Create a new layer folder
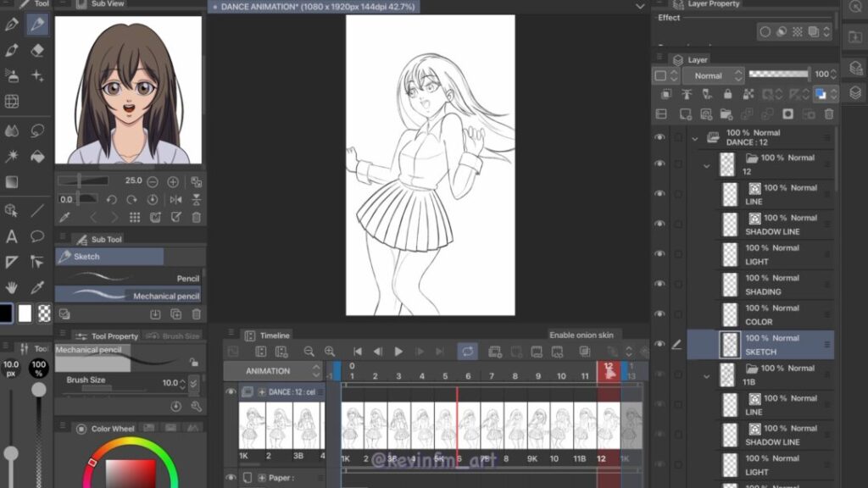The image size is (868, 488). [726, 114]
